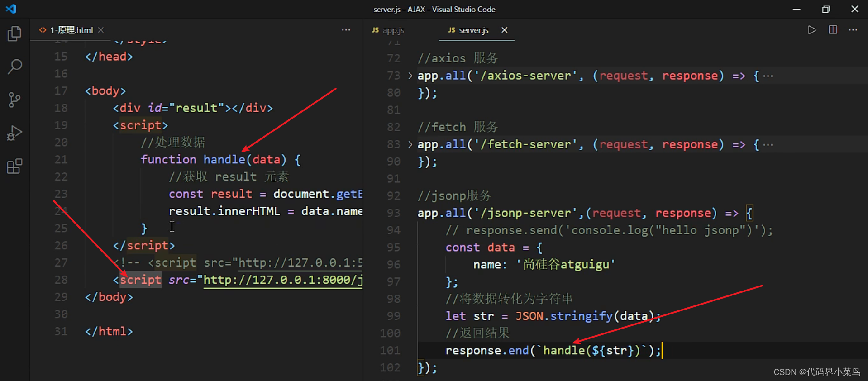The width and height of the screenshot is (868, 381).
Task: Click the 'function handle(data)' declaration
Action: pyautogui.click(x=213, y=160)
